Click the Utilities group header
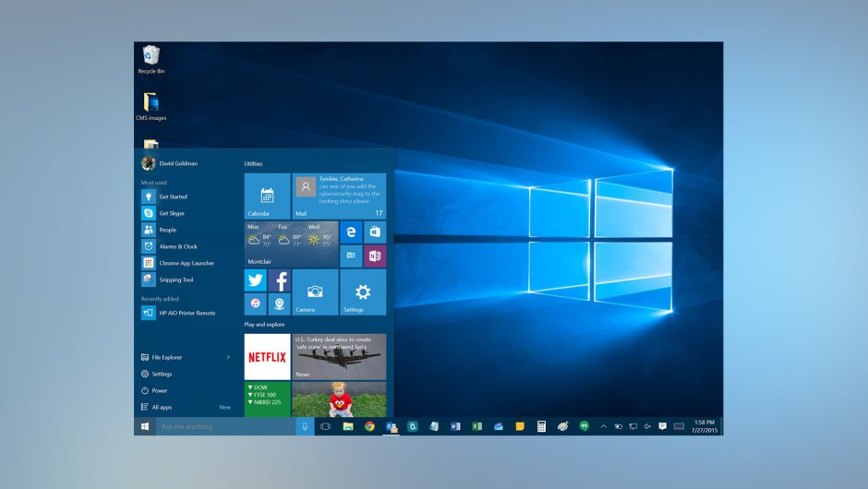Viewport: 868px width, 489px height. click(x=254, y=163)
